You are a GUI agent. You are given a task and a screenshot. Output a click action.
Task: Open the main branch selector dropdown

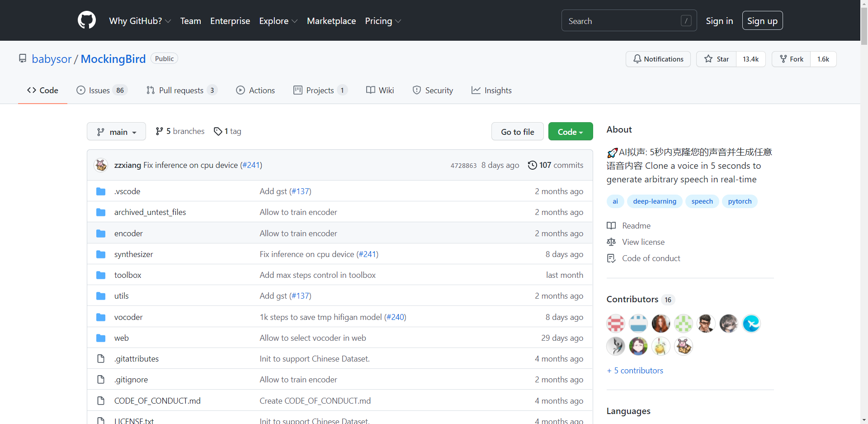point(116,131)
